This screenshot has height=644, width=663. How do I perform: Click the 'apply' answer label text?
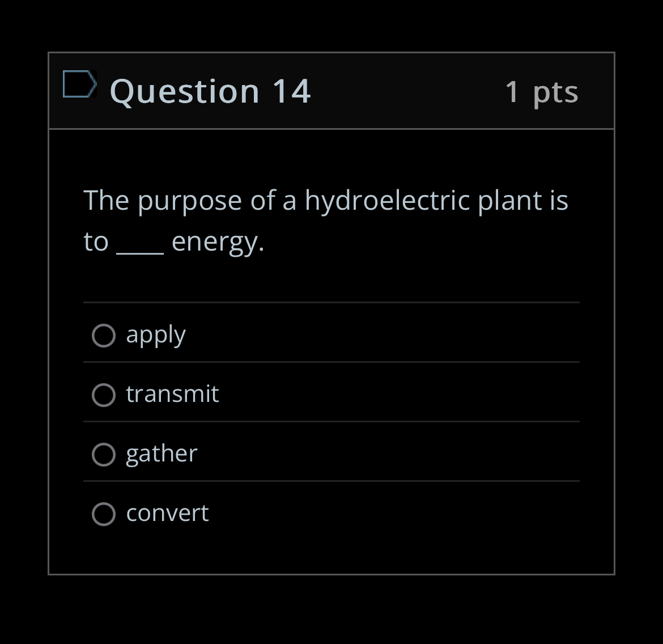[x=156, y=334]
